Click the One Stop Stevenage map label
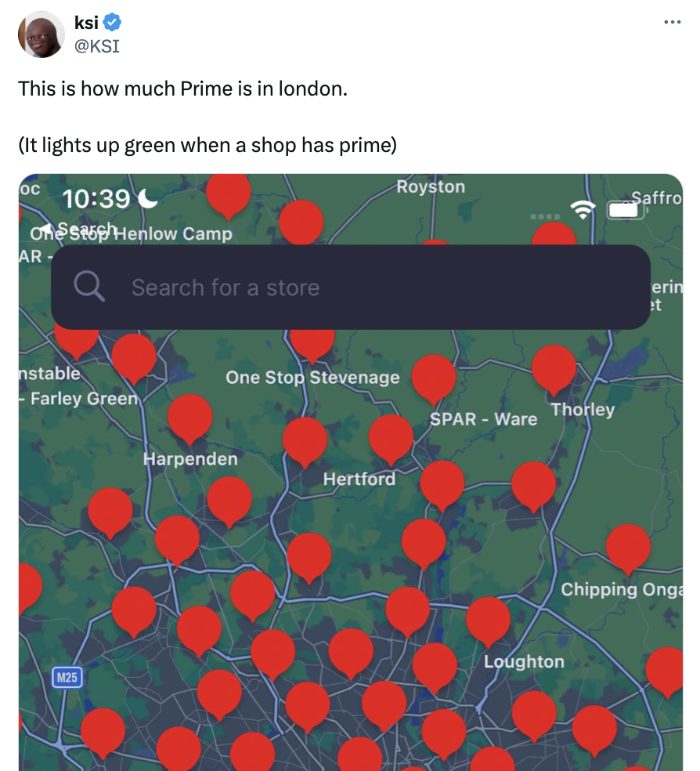This screenshot has width=700, height=771. pyautogui.click(x=312, y=378)
